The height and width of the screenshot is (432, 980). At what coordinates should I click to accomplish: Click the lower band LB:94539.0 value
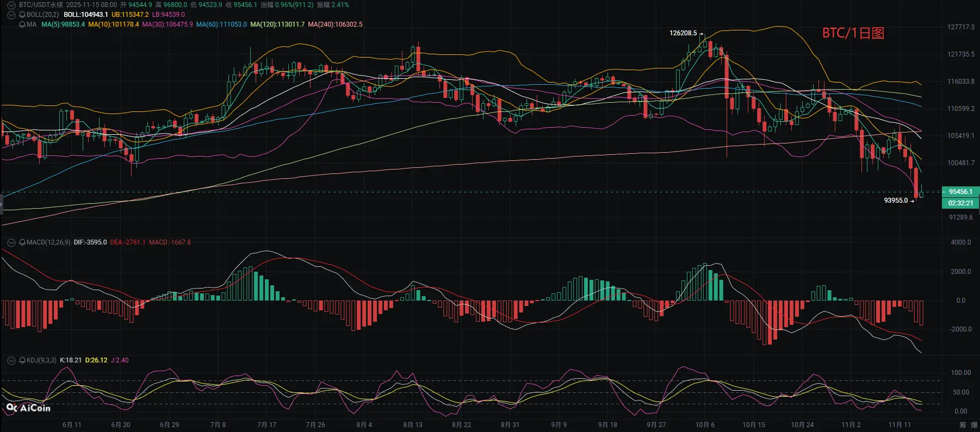point(169,15)
